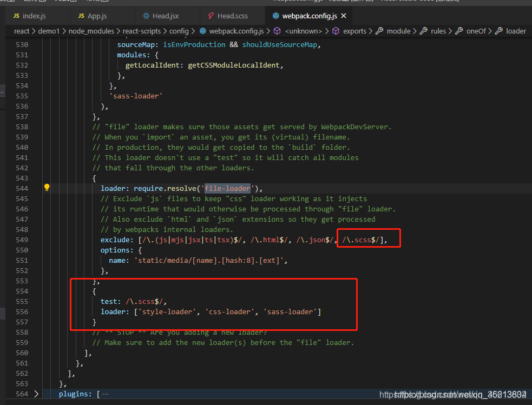
Task: Click the 'style-loader' string on line 556
Action: (167, 312)
